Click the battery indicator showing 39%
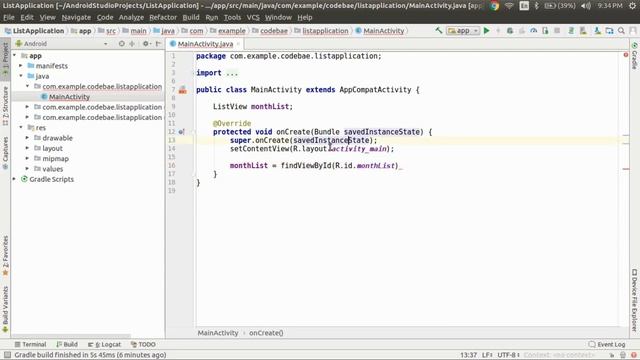The image size is (640, 360). coord(560,6)
